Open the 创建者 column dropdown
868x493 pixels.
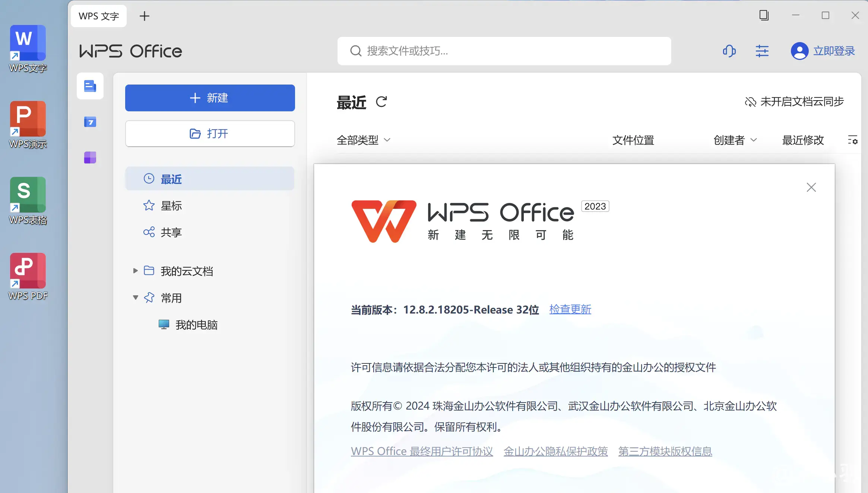(735, 140)
